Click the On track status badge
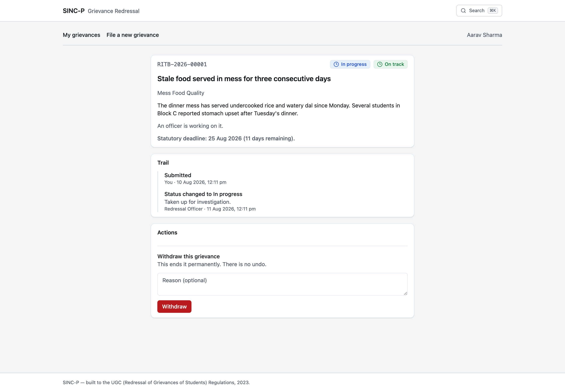 pyautogui.click(x=390, y=64)
